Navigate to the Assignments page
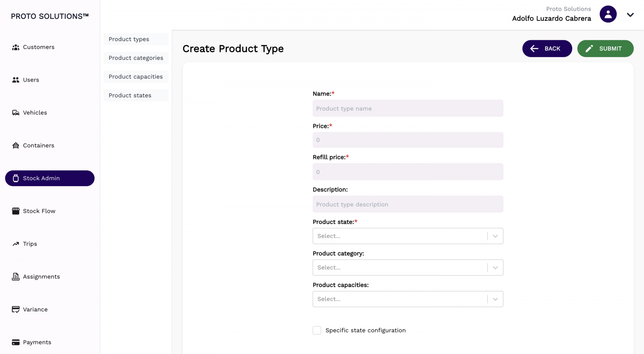 point(50,277)
